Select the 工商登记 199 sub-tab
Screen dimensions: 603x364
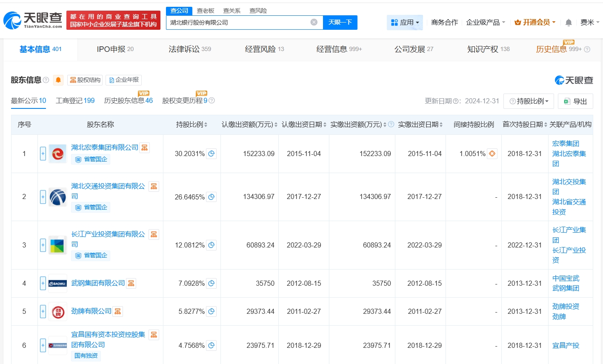(75, 101)
